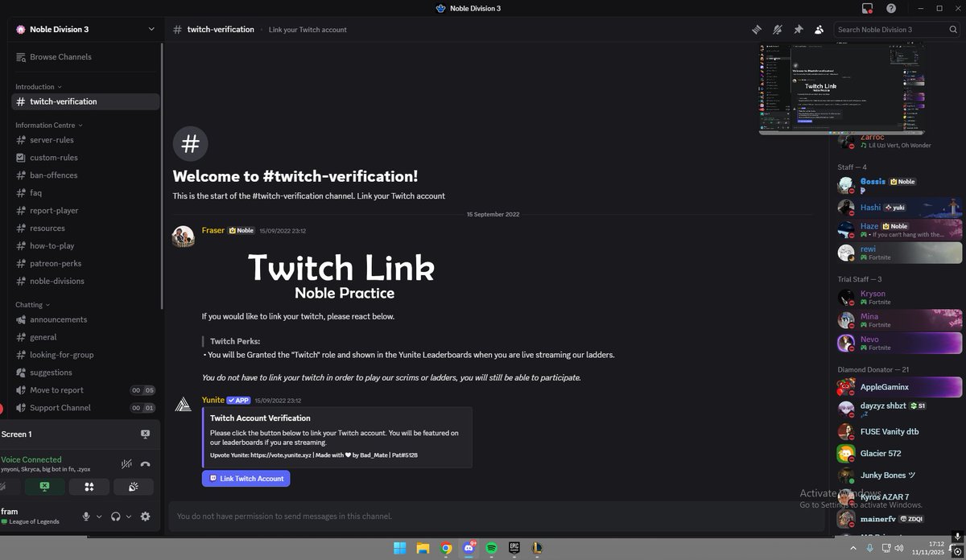Viewport: 966px width, 560px height.
Task: Click the Voice Connected status text
Action: point(31,459)
